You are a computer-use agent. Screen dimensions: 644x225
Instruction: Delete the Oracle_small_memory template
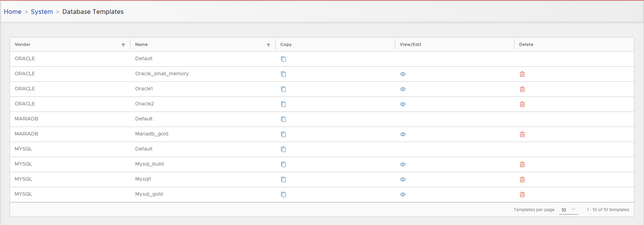coord(522,74)
